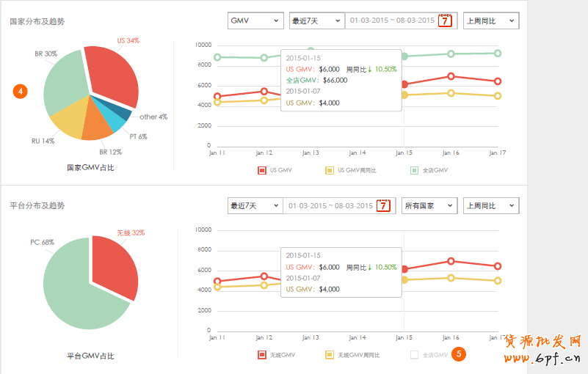Enable unchecked 全店GMV legend in platform chart
The width and height of the screenshot is (588, 374).
pos(414,355)
